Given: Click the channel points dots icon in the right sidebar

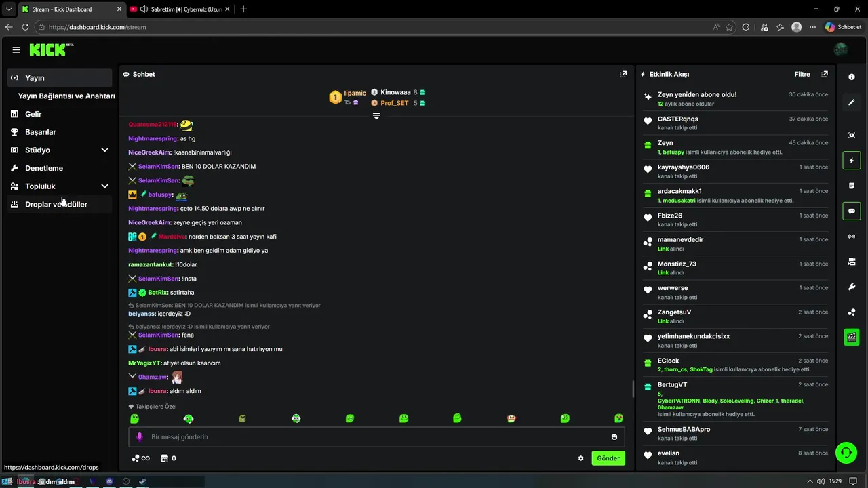Looking at the screenshot, I should point(852,312).
